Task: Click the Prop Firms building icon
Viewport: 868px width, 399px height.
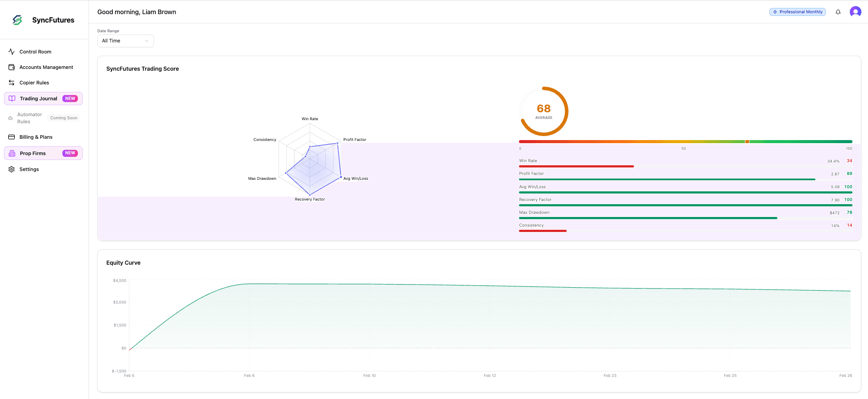Action: [x=12, y=153]
